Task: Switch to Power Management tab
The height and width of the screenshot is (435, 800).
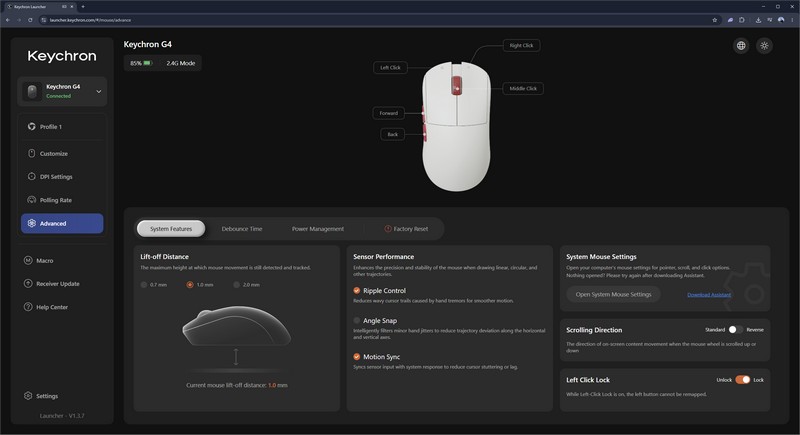Action: click(x=318, y=228)
